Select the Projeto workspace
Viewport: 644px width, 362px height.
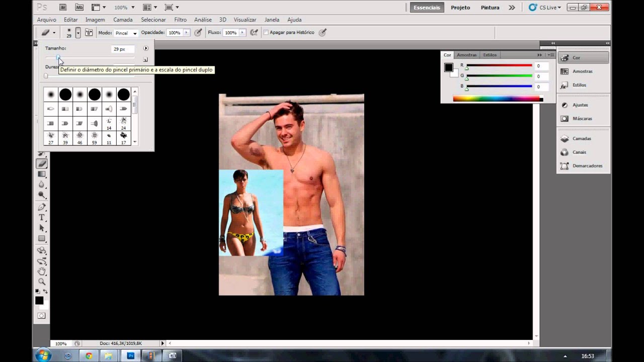point(460,8)
